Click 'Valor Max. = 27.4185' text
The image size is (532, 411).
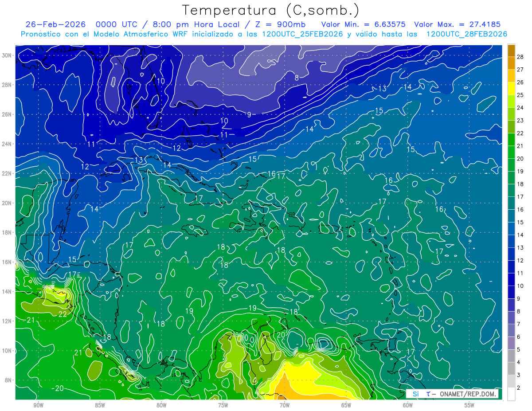(x=458, y=24)
